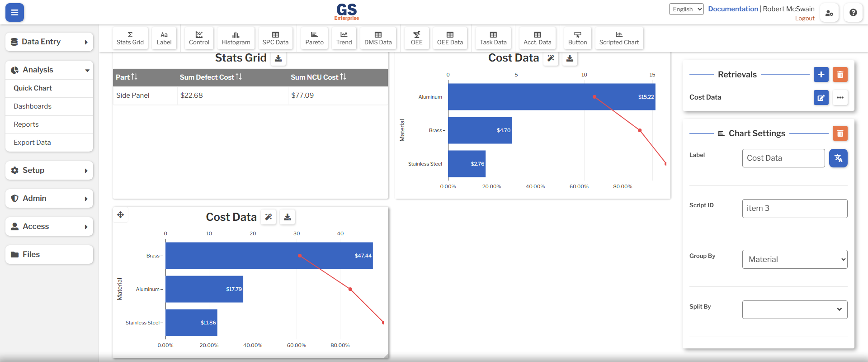Open magic wand on bottom Cost Data chart
868x362 pixels.
[x=269, y=217]
